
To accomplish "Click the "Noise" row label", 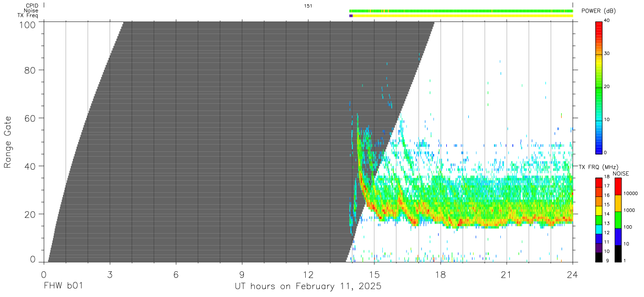I will (31, 10).
